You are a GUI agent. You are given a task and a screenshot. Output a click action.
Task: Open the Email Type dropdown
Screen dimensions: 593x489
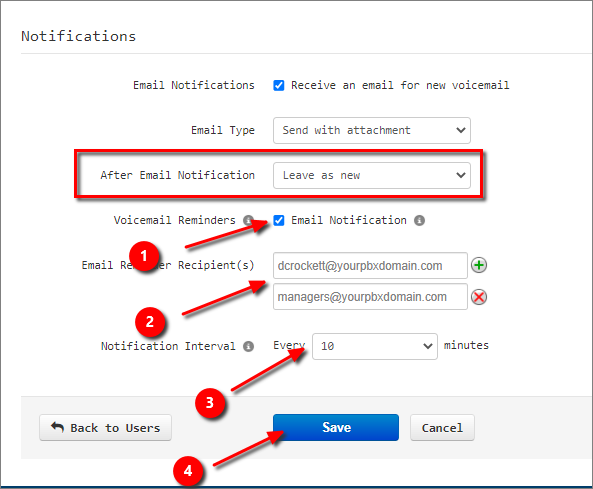point(372,130)
